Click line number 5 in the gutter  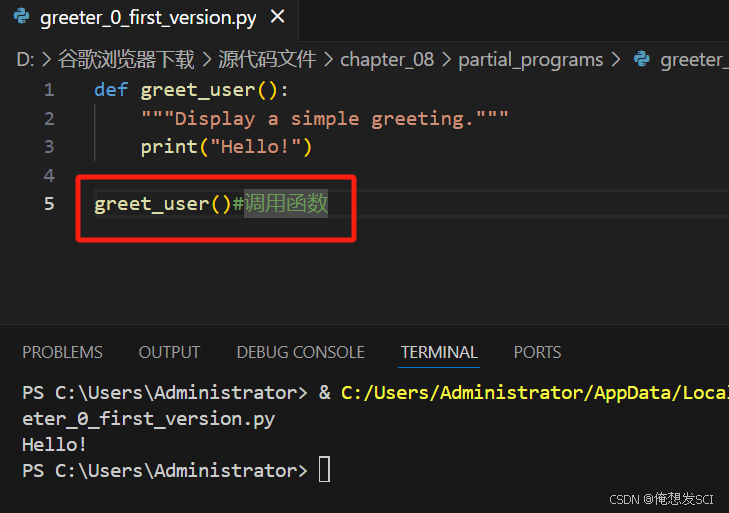(49, 204)
